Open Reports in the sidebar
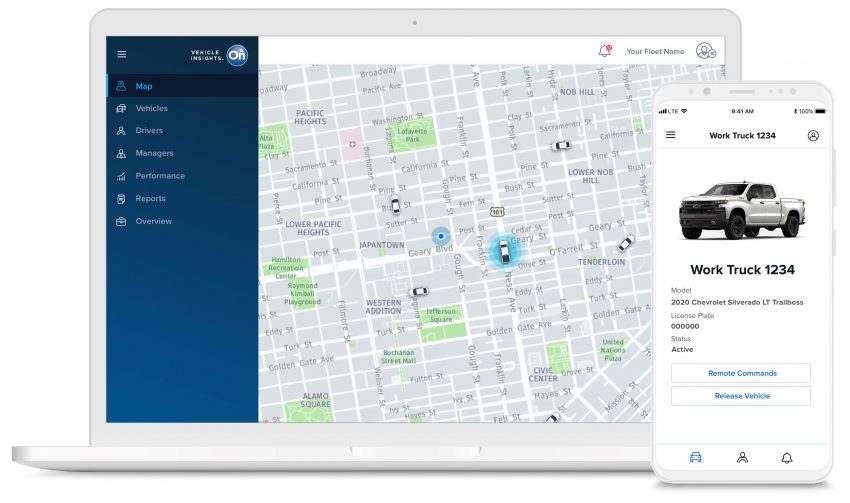 click(x=182, y=198)
